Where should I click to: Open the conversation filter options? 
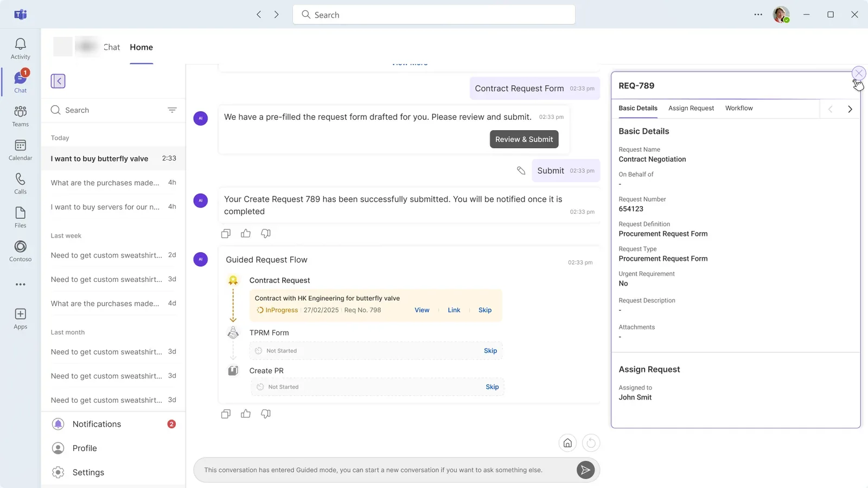pos(172,110)
